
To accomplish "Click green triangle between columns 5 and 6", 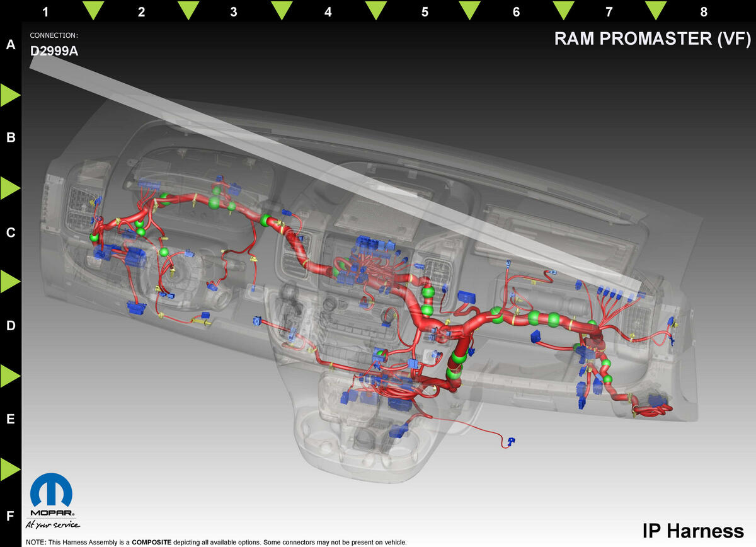I will pyautogui.click(x=469, y=9).
